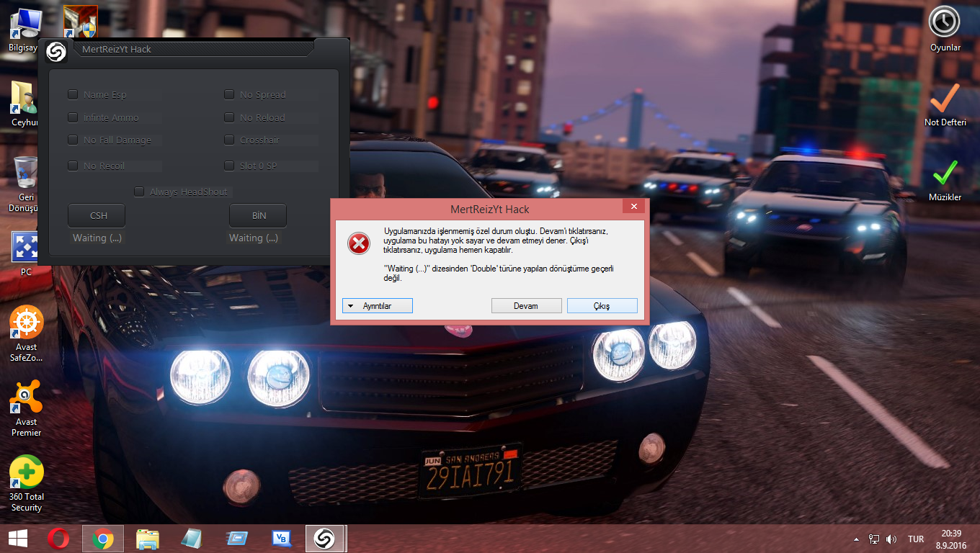Enable the Crosshair checkbox
Viewport: 980px width, 553px height.
click(x=229, y=140)
